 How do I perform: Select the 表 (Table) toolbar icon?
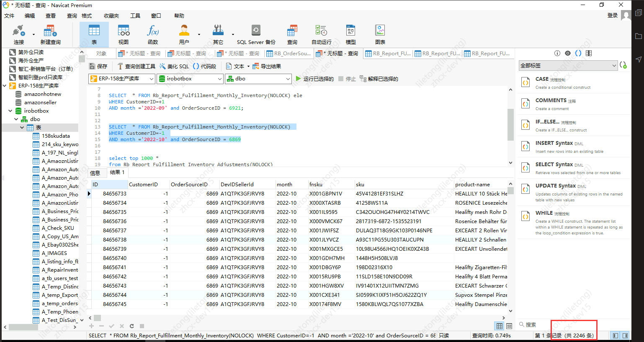94,34
